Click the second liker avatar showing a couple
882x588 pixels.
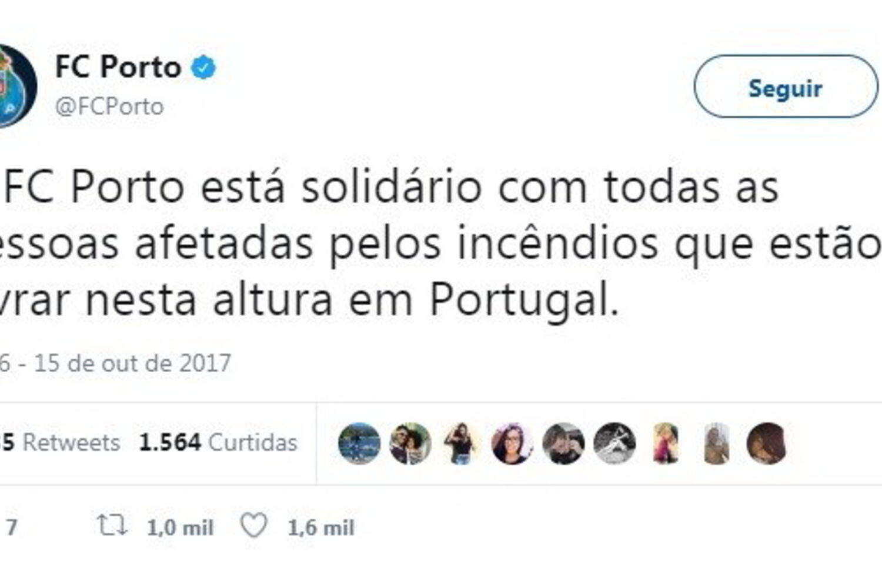coord(410,443)
